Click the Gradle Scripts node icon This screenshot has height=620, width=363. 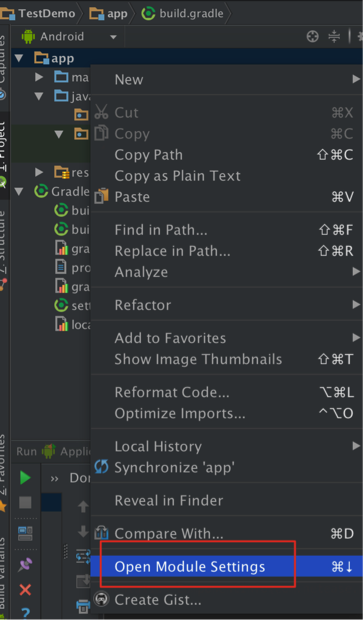(x=41, y=191)
